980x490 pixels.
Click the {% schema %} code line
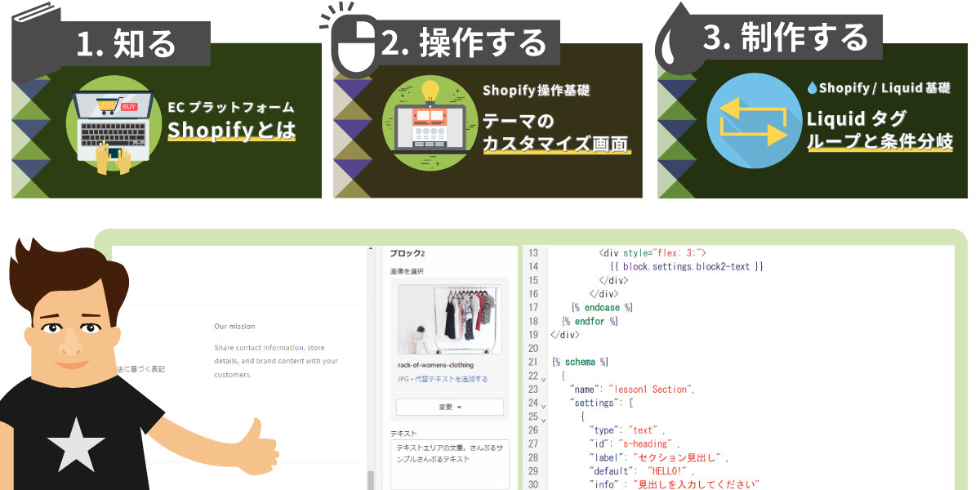(580, 362)
